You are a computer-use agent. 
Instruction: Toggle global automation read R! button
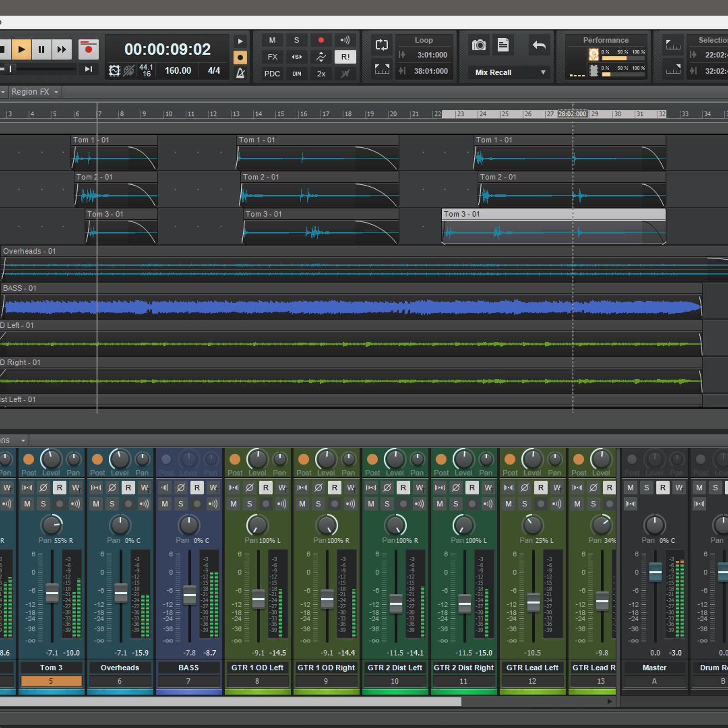(345, 57)
